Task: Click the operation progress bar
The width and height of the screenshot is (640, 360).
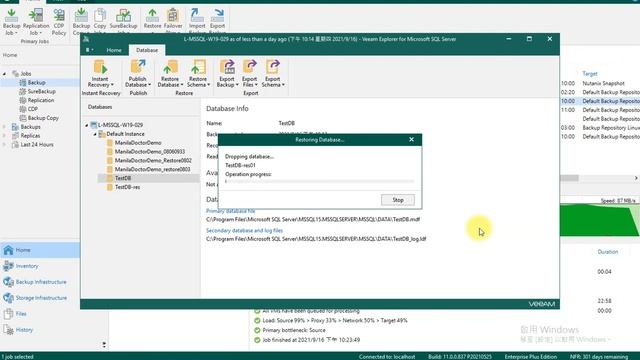Action: pos(320,181)
